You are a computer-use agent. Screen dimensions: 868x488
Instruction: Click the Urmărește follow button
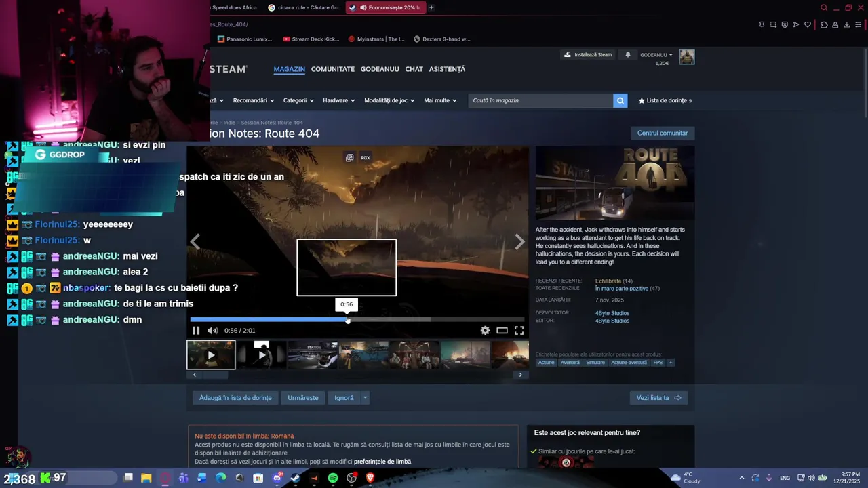pyautogui.click(x=302, y=398)
